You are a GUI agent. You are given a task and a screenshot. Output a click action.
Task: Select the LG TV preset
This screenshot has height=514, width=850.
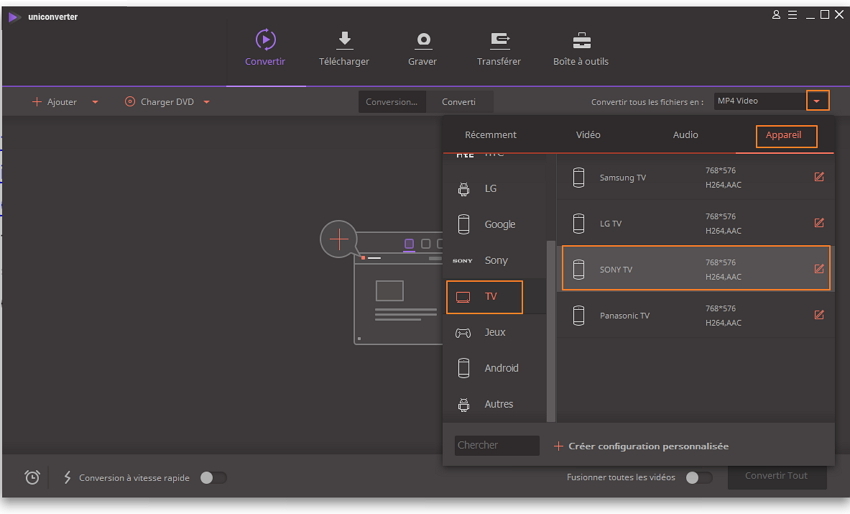coord(696,223)
